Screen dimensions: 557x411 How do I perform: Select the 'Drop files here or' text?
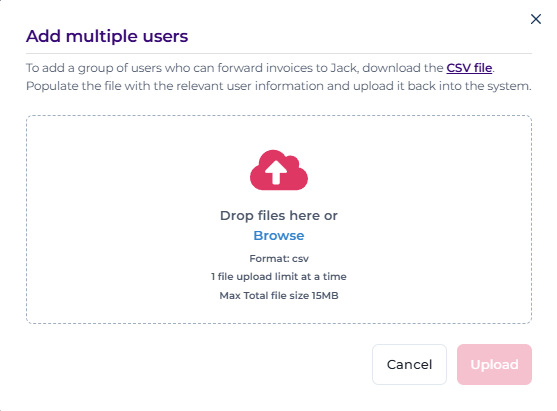tap(279, 216)
